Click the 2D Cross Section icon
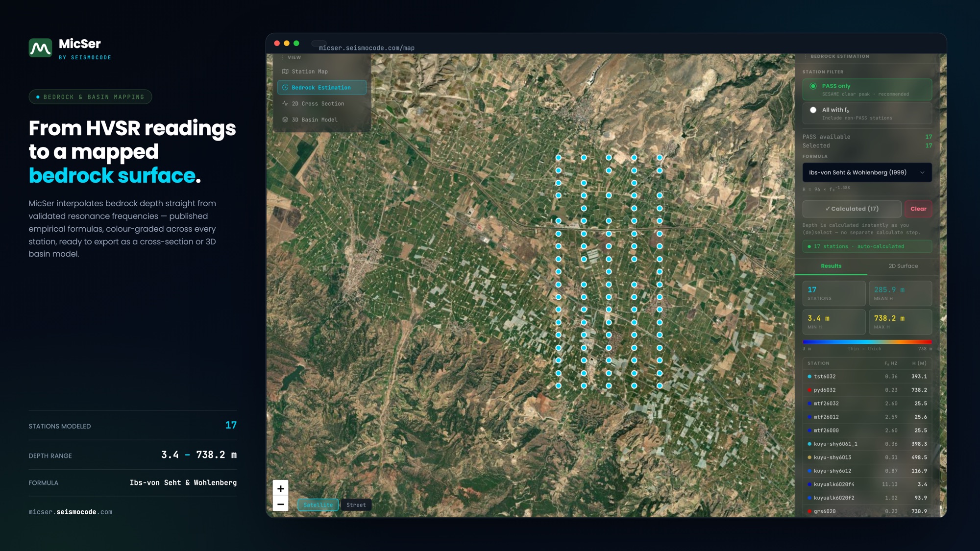This screenshot has height=551, width=980. click(x=285, y=104)
